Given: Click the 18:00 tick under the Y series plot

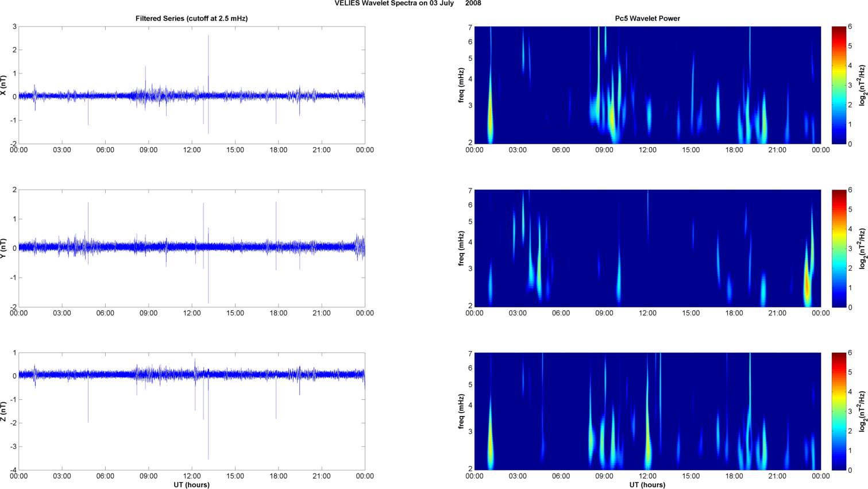Looking at the screenshot, I should (x=279, y=313).
